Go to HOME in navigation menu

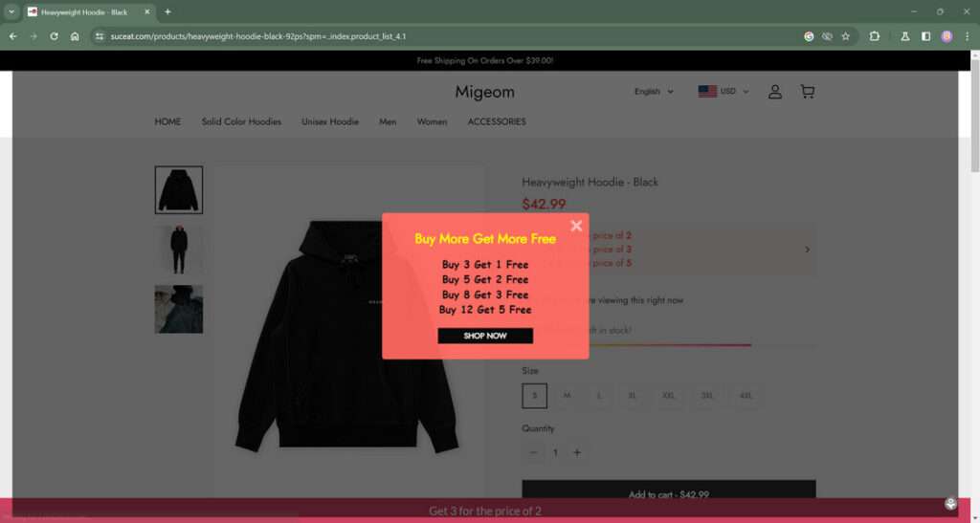click(x=167, y=121)
